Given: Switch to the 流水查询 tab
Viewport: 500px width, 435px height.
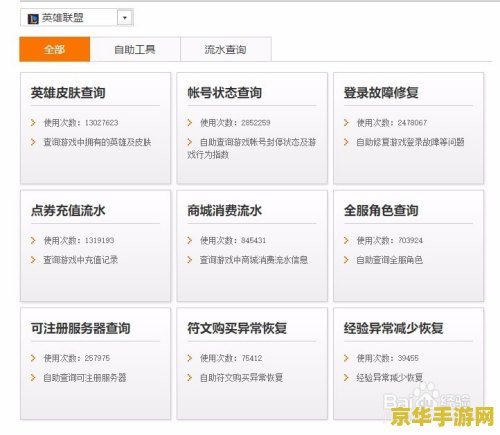Looking at the screenshot, I should 226,49.
